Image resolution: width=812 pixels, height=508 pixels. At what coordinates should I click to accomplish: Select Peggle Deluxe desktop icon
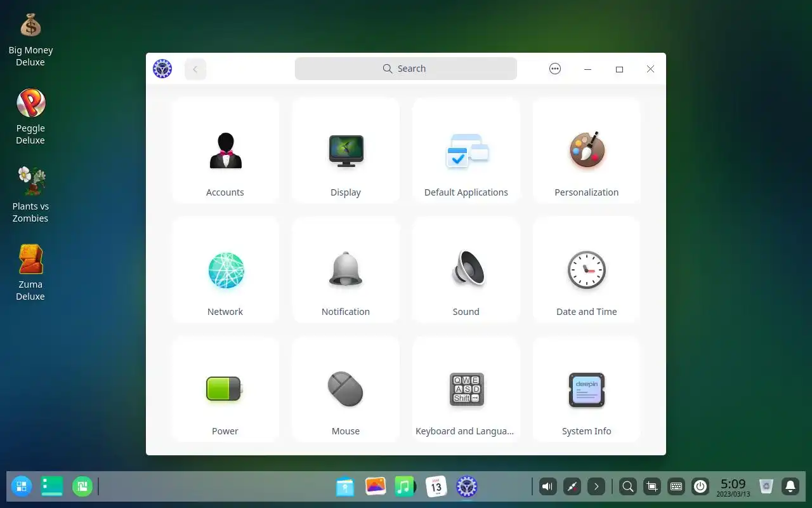[x=30, y=117]
